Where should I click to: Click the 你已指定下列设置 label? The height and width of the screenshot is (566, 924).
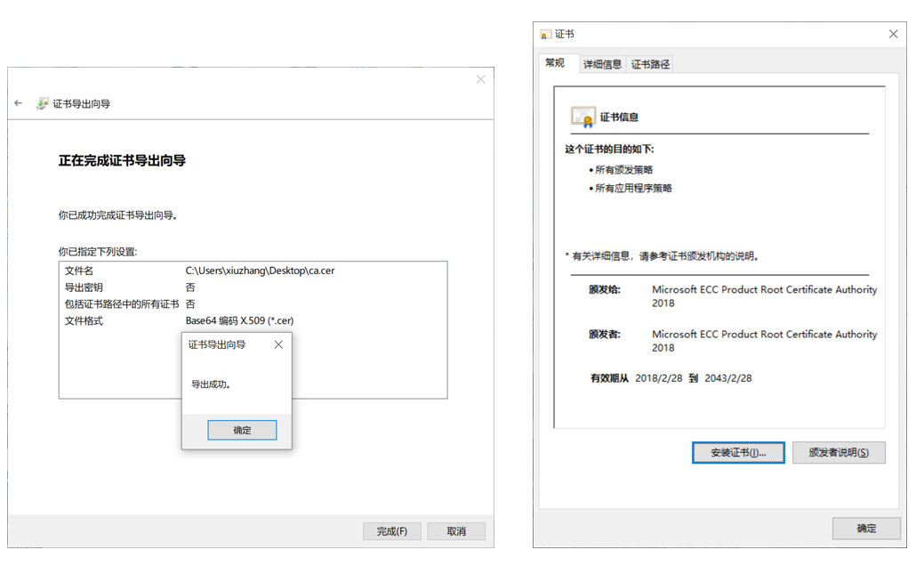click(97, 252)
